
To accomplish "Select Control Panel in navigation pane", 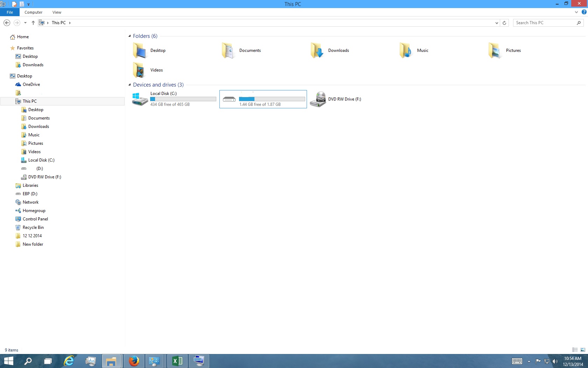I will click(35, 219).
